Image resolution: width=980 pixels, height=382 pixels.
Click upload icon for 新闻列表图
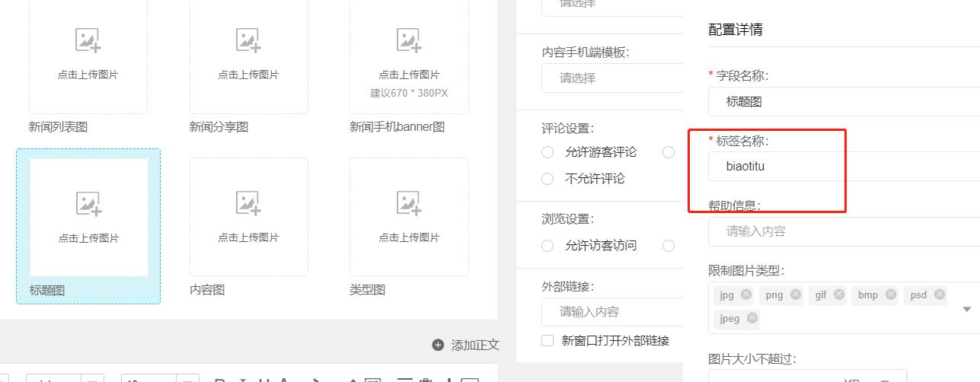pos(88,40)
